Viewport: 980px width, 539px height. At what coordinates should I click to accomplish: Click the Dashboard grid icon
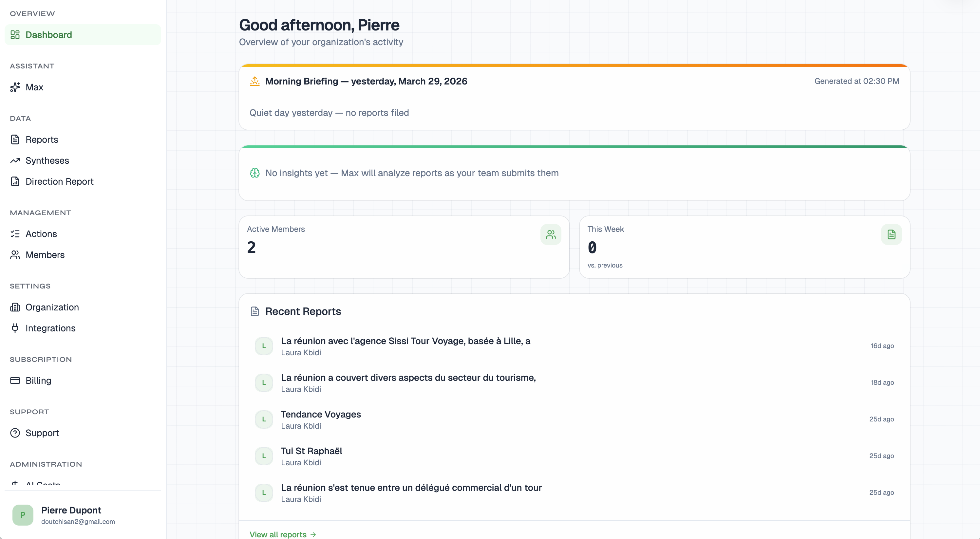click(x=15, y=35)
